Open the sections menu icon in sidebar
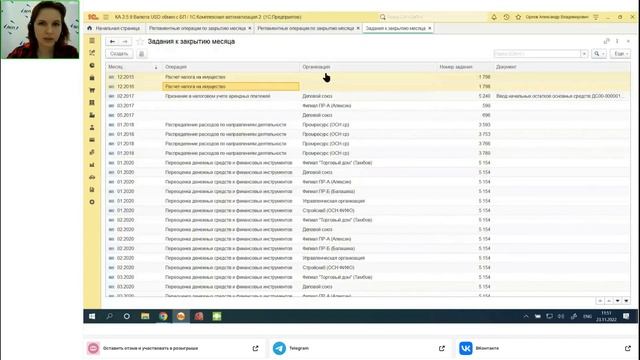 tap(92, 41)
